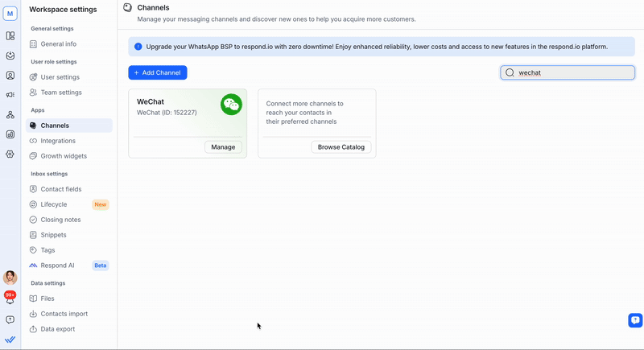Click the Browse Catalog button
Image resolution: width=644 pixels, height=350 pixels.
341,147
